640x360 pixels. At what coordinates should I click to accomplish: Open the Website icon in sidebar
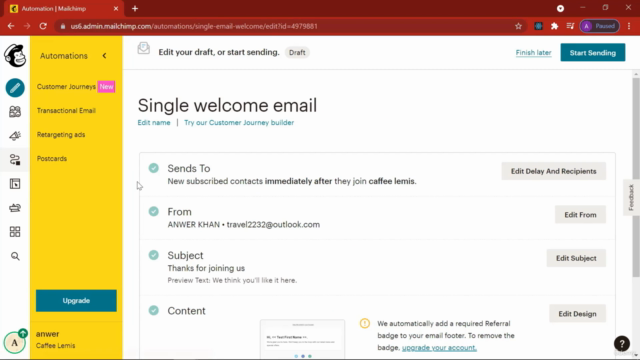point(15,184)
